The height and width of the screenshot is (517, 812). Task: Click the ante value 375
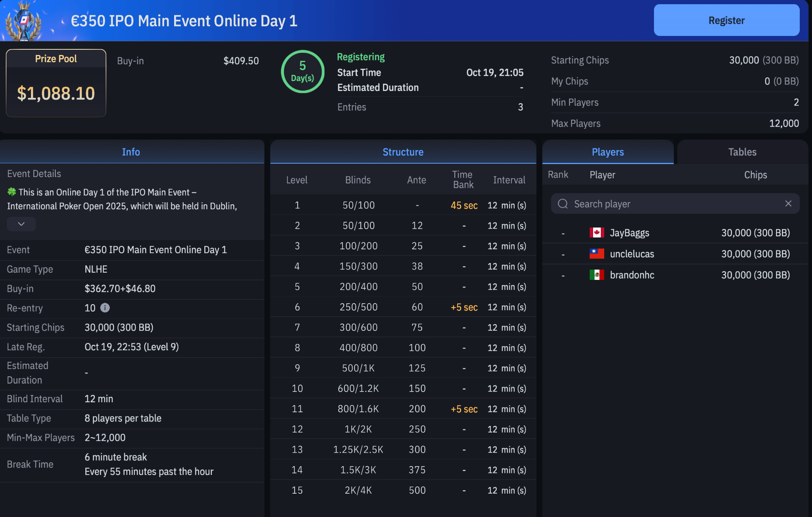(x=417, y=470)
